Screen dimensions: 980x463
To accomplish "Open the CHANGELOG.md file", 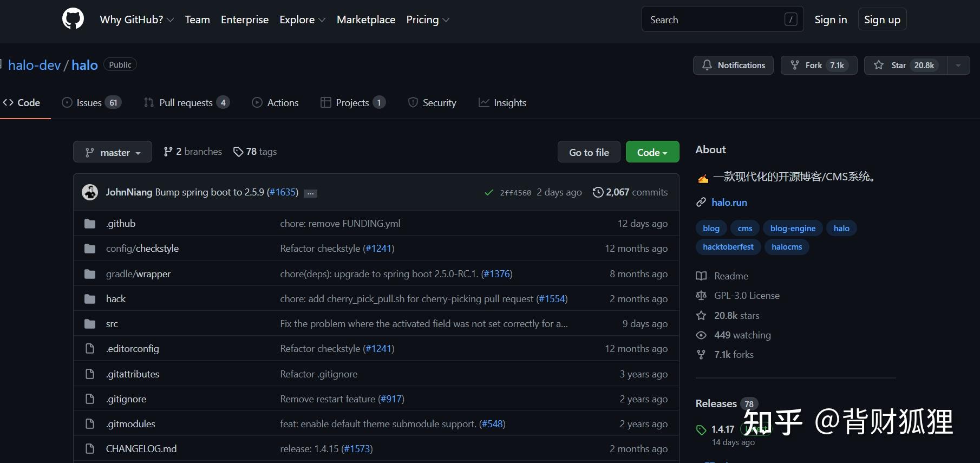I will coord(141,449).
